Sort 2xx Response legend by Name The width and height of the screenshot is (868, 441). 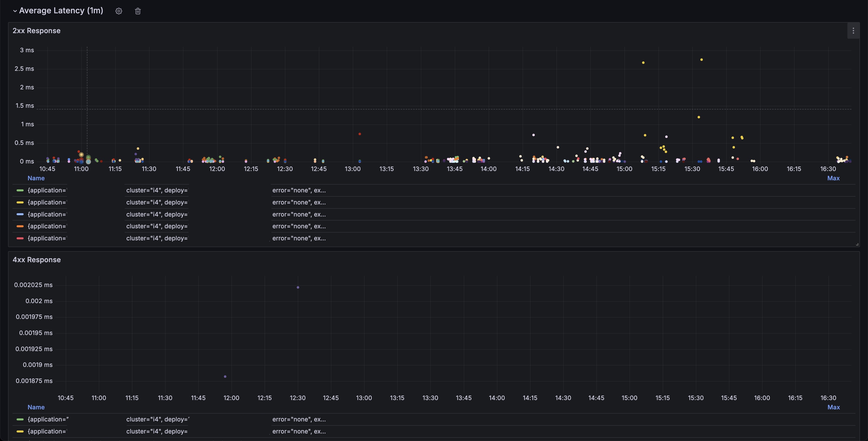point(36,178)
